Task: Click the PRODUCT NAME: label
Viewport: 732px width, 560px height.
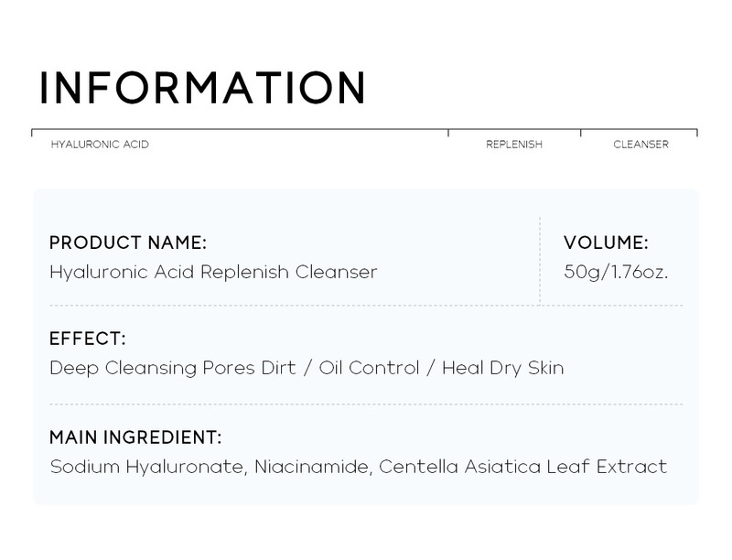Action: click(128, 242)
